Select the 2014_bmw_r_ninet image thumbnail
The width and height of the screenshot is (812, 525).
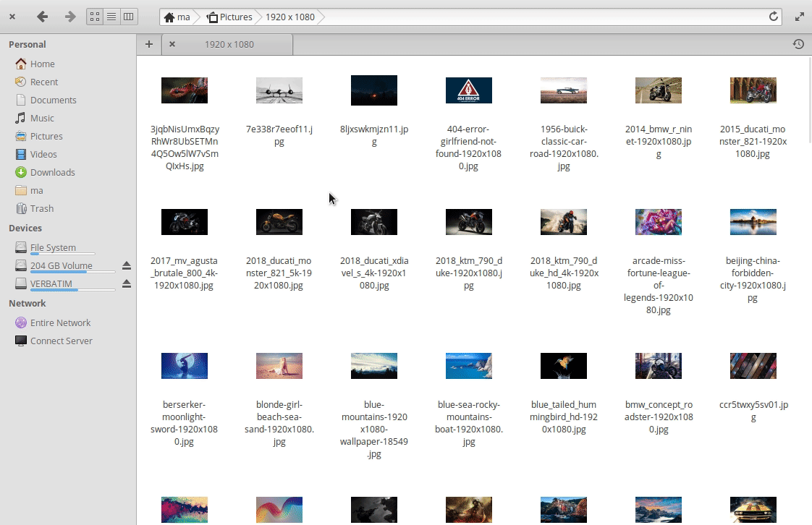pyautogui.click(x=658, y=90)
